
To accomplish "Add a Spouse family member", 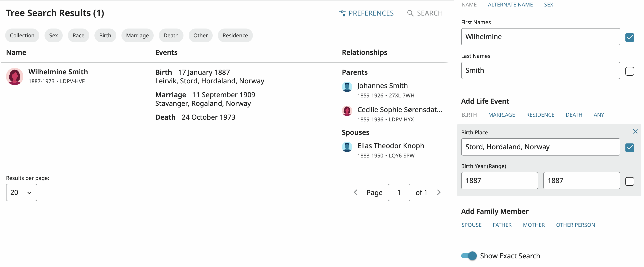I will coord(471,225).
